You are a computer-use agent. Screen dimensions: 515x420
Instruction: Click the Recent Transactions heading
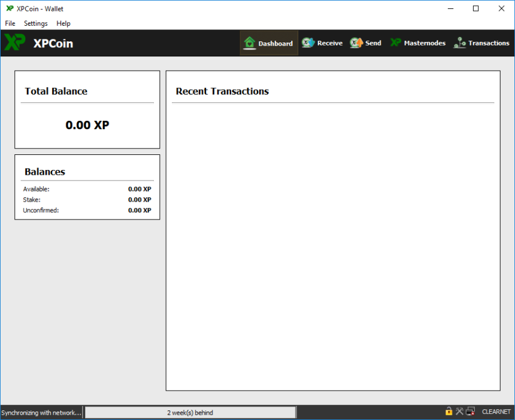click(x=222, y=91)
